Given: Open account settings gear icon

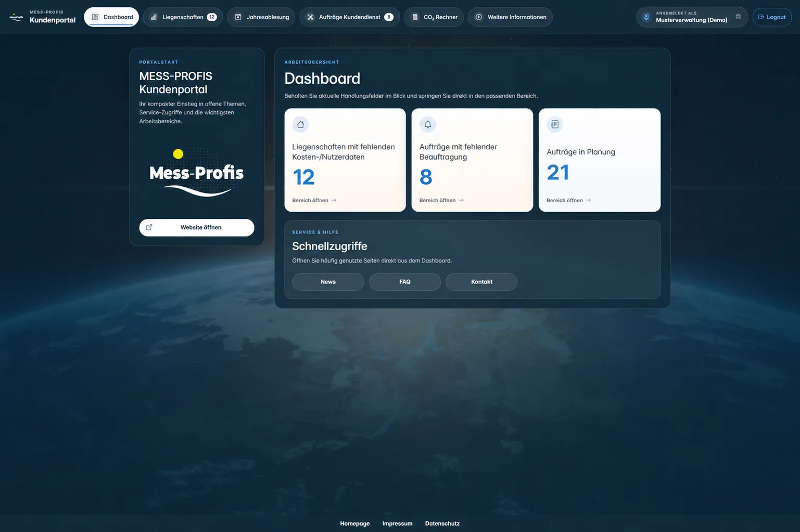Looking at the screenshot, I should tap(738, 17).
